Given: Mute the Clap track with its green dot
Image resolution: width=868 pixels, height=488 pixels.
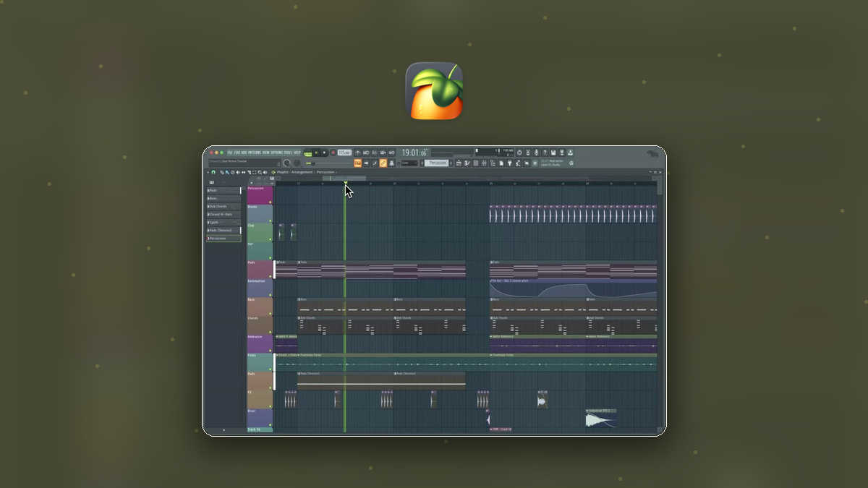Looking at the screenshot, I should (271, 239).
